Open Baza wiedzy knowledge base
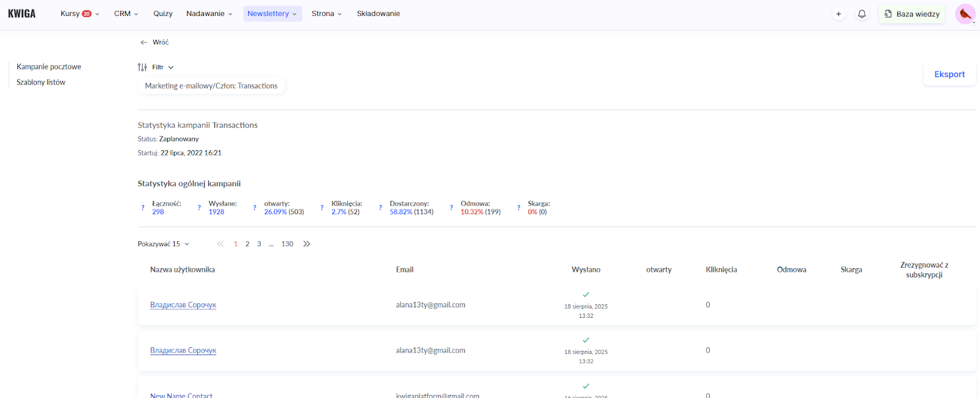Viewport: 980px width, 398px height. tap(912, 14)
